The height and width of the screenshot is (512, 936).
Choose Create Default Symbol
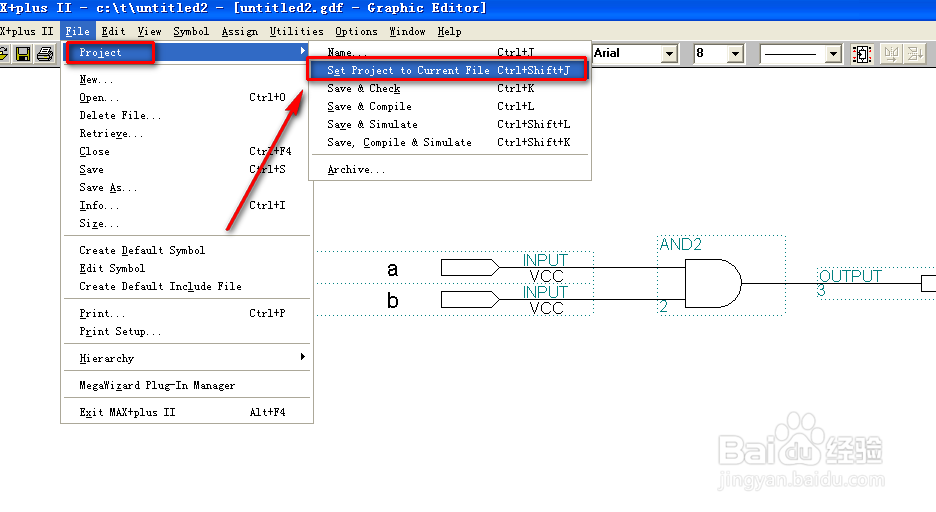tap(187, 250)
